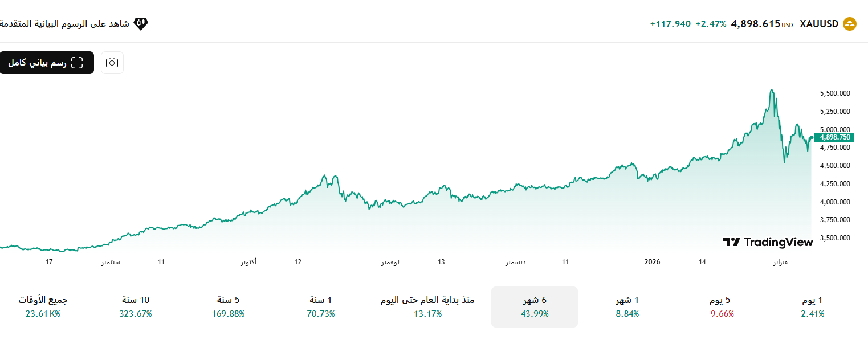Toggle the active 6 شهر range selection
This screenshot has width=868, height=352.
pyautogui.click(x=534, y=306)
